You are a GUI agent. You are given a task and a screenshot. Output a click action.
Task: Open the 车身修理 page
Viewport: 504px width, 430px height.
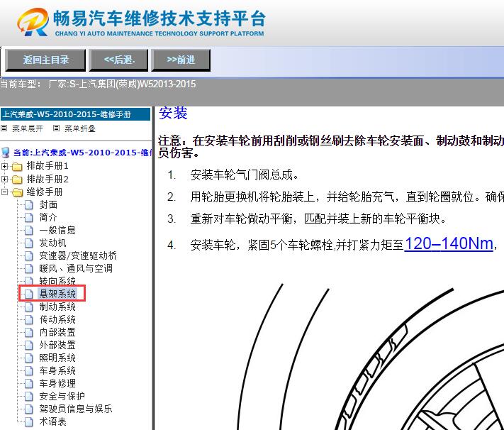pyautogui.click(x=57, y=383)
